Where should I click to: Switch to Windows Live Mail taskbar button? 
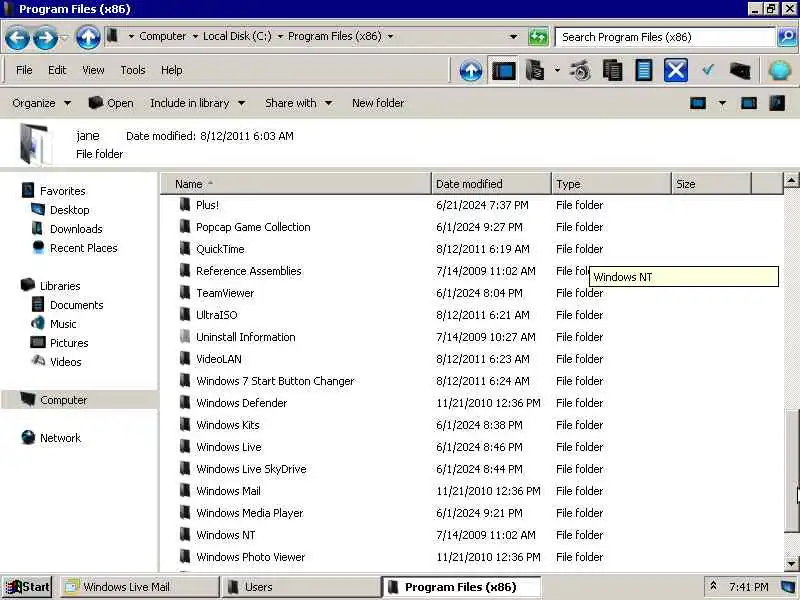coord(139,587)
